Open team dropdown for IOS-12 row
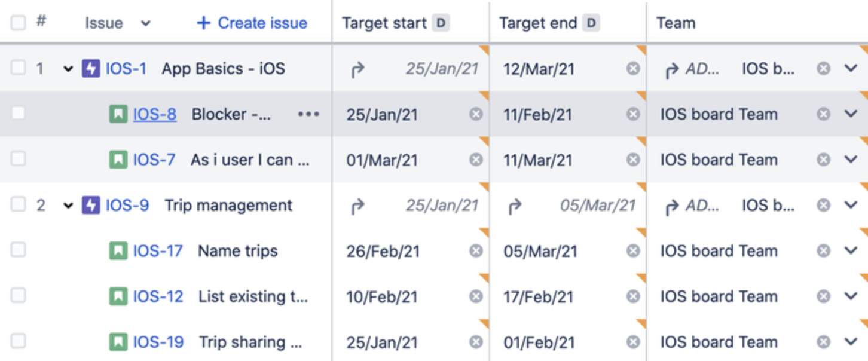The width and height of the screenshot is (868, 361). (851, 296)
